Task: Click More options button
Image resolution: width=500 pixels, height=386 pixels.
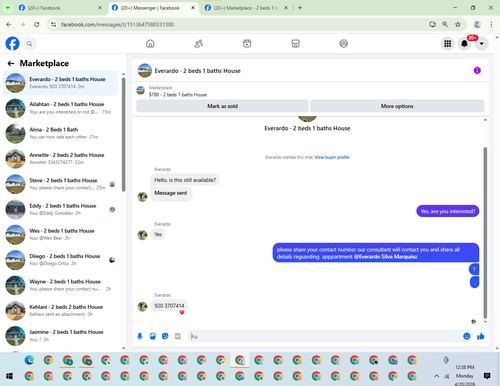Action: pos(397,106)
